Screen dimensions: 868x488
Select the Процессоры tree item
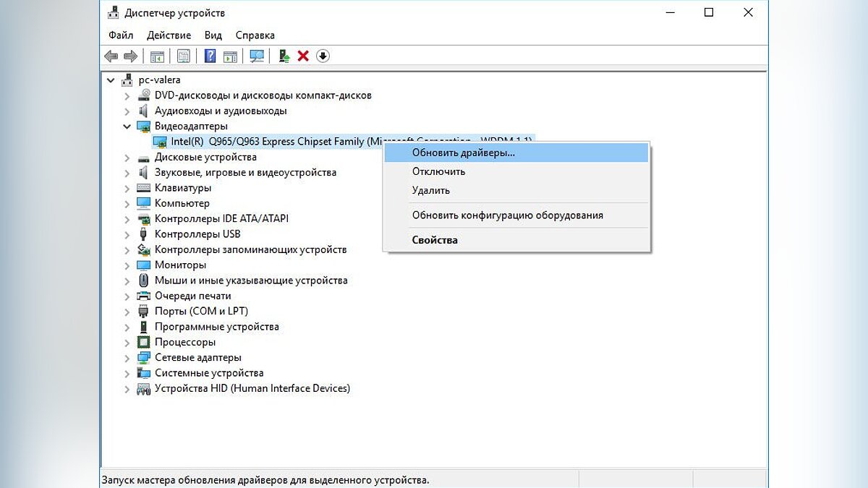coord(184,342)
